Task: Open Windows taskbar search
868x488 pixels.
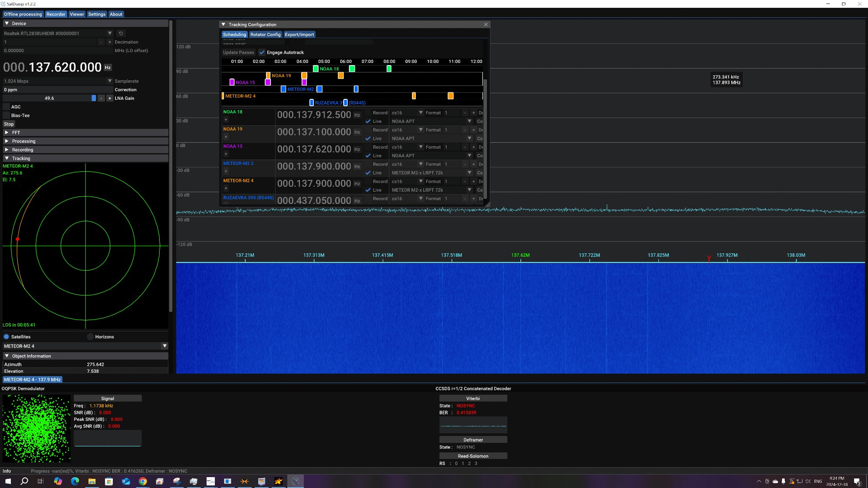Action: point(24,481)
